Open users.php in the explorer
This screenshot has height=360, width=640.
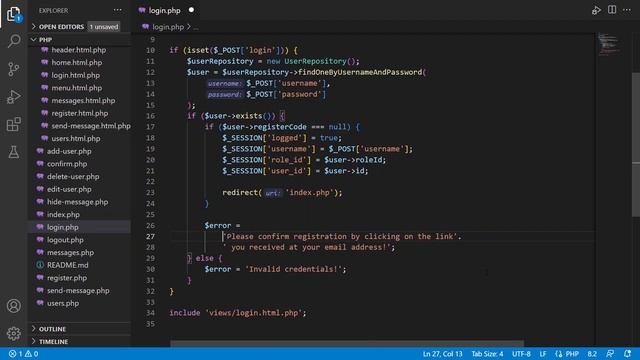[x=63, y=303]
